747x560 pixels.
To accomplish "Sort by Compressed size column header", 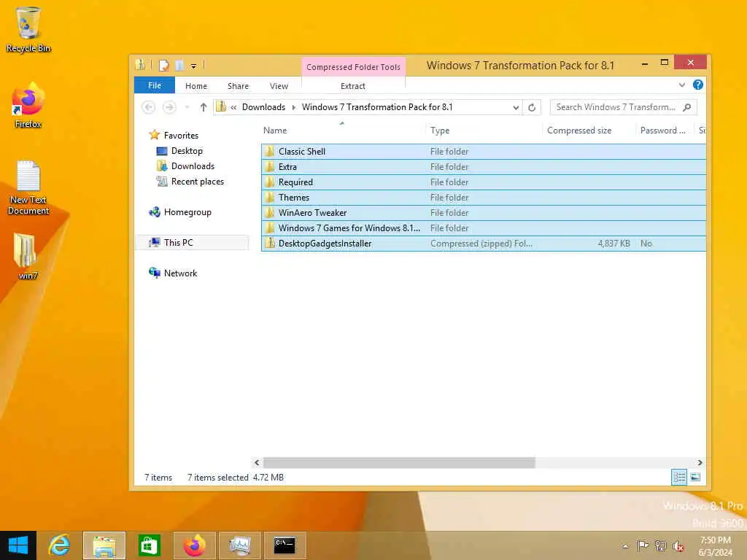I will [x=589, y=130].
